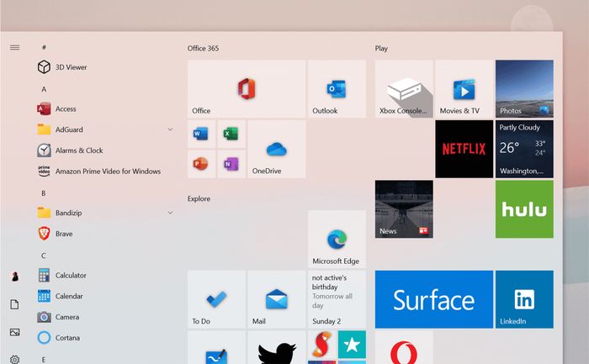Open the Surface tile

pyautogui.click(x=434, y=299)
